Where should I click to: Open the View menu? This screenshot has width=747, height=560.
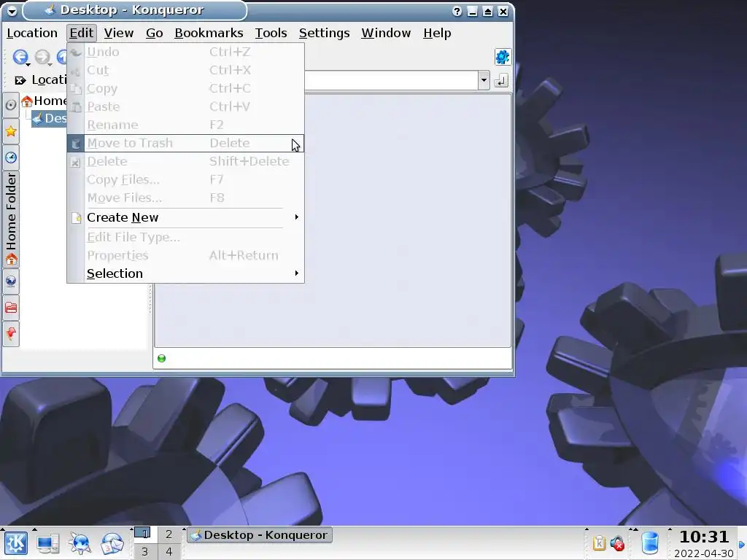pos(119,33)
